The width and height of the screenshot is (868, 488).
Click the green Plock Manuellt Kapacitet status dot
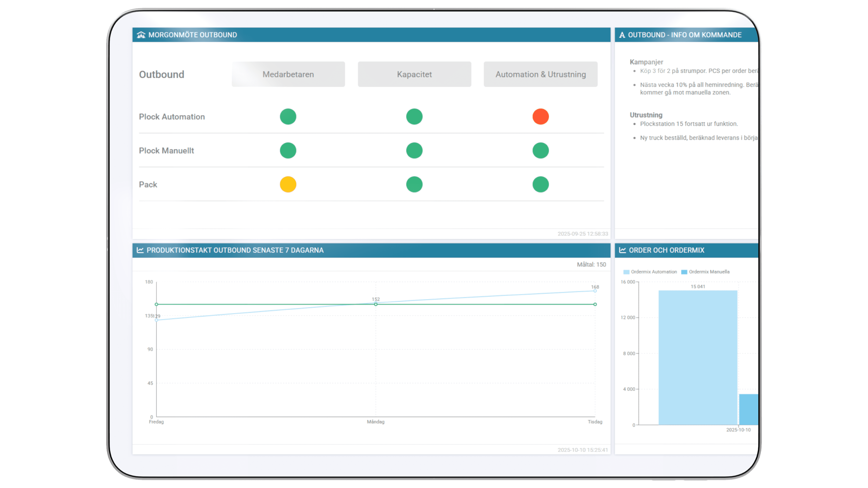click(414, 150)
